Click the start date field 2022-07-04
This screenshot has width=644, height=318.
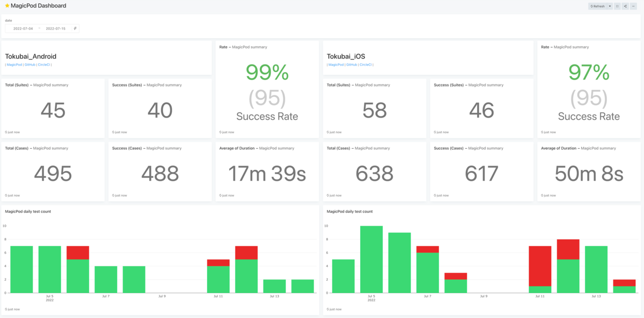(x=23, y=28)
